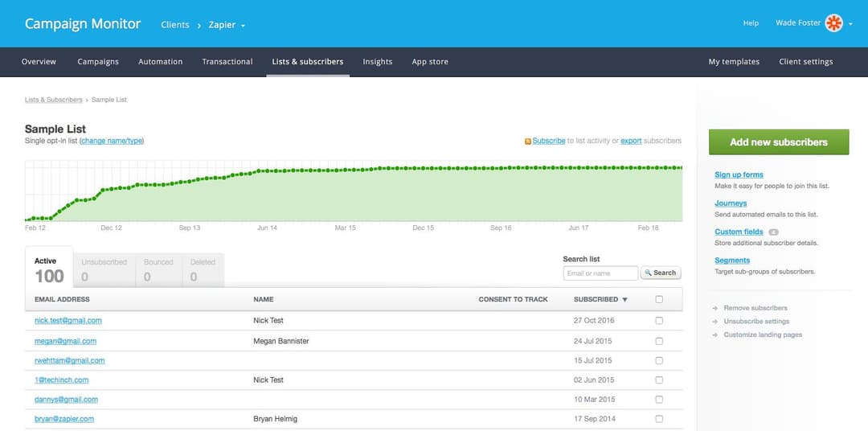Check the box for megan@gmail.com row
The image size is (868, 431).
tap(659, 341)
